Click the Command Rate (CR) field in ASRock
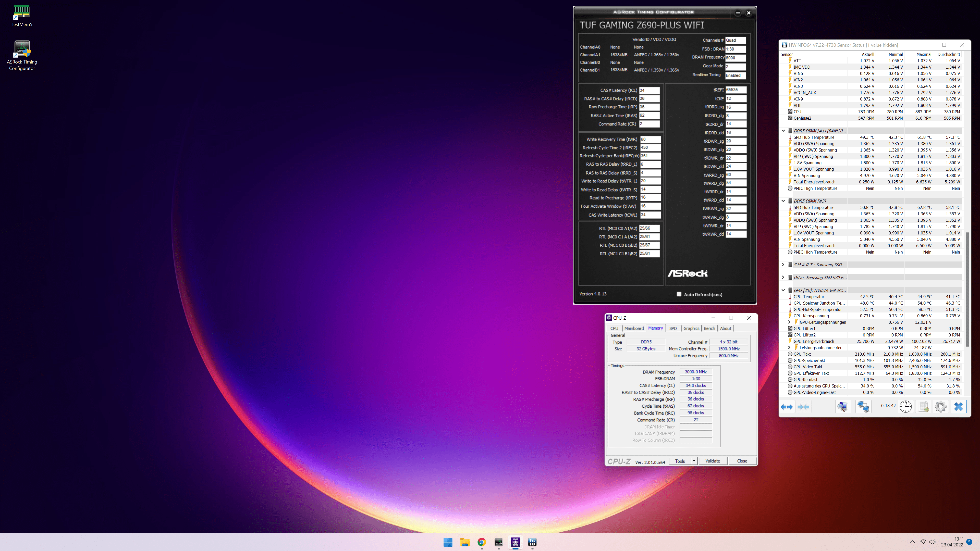This screenshot has width=980, height=551. [649, 124]
